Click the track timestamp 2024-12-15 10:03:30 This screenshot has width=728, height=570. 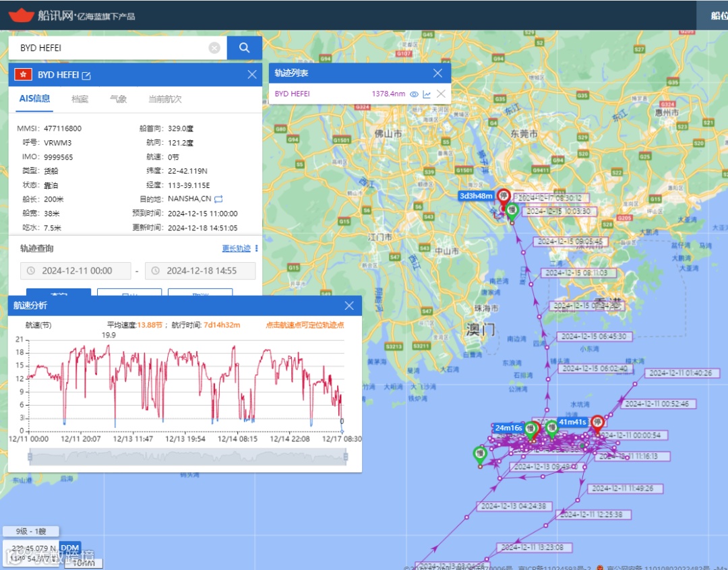pyautogui.click(x=559, y=211)
